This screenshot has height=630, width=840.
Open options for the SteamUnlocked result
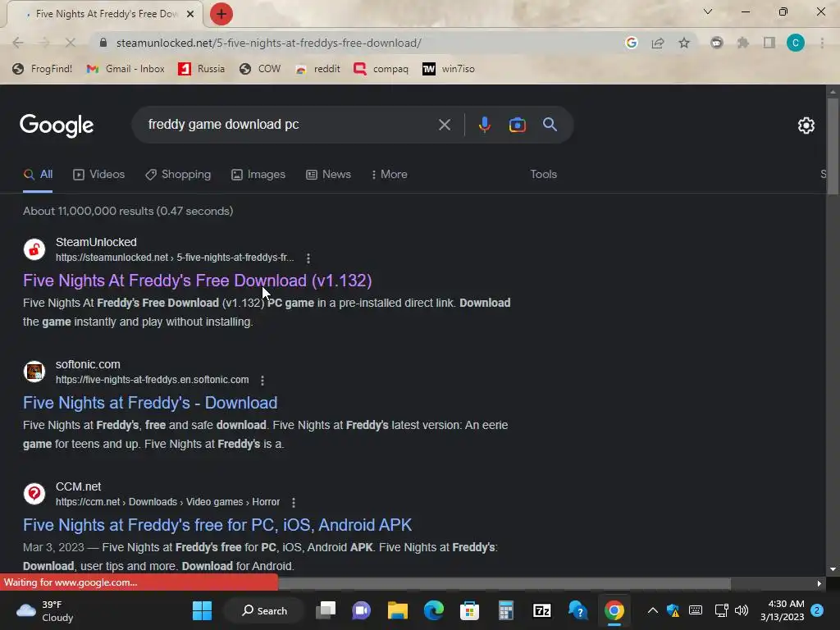[308, 258]
